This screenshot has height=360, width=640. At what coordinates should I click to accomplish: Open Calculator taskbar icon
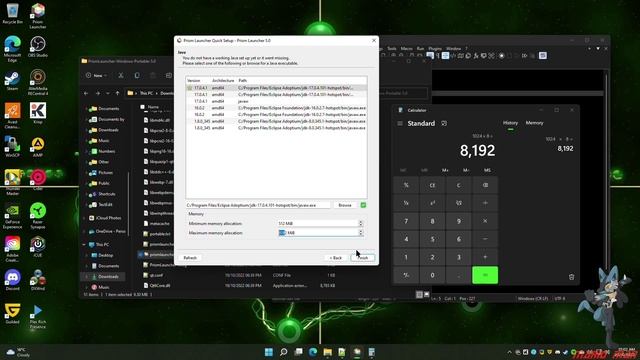coord(371,352)
